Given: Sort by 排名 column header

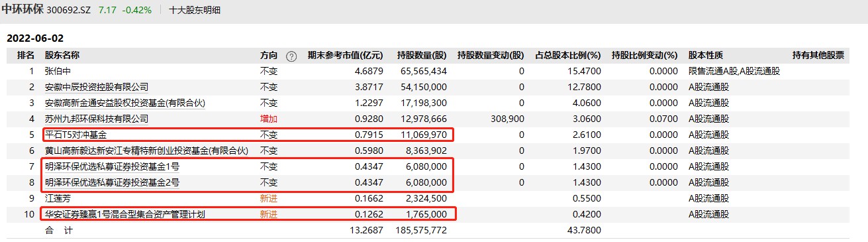Looking at the screenshot, I should click(26, 56).
